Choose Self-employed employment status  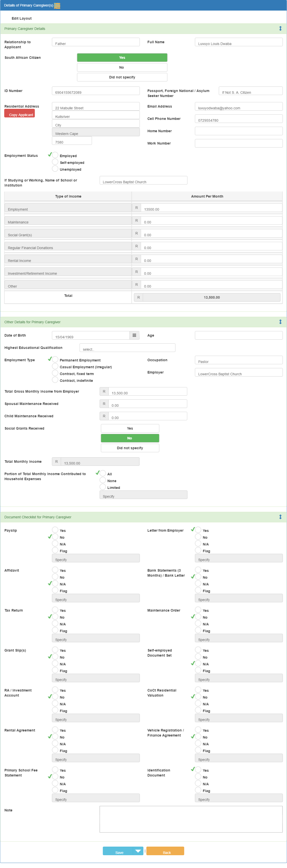click(x=55, y=162)
